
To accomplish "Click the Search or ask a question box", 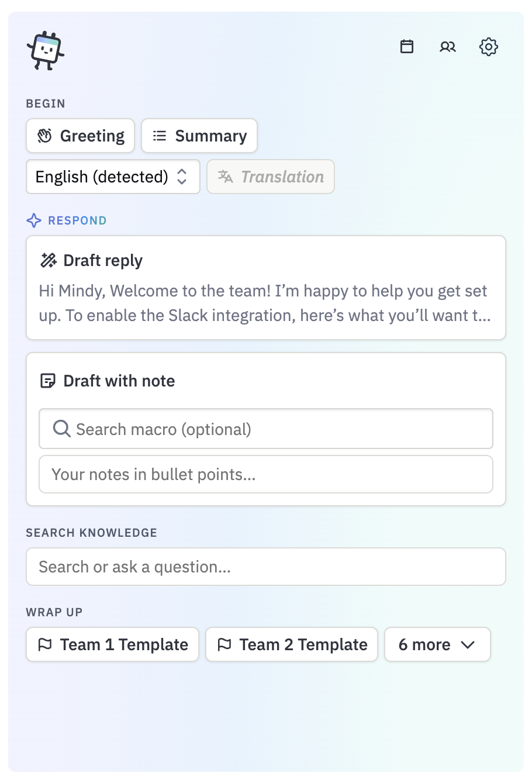I will (266, 567).
